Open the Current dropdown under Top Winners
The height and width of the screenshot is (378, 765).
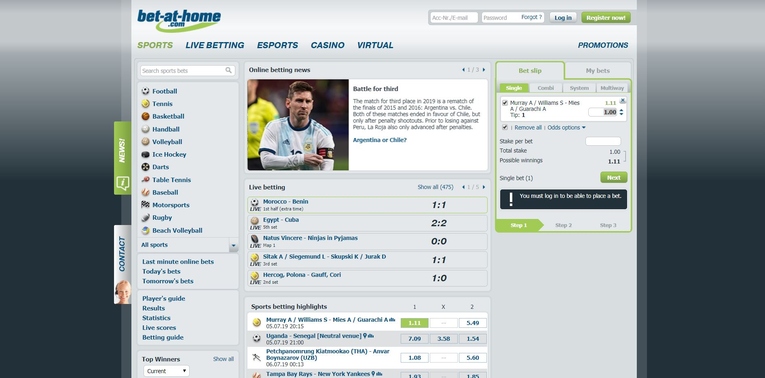coord(166,371)
